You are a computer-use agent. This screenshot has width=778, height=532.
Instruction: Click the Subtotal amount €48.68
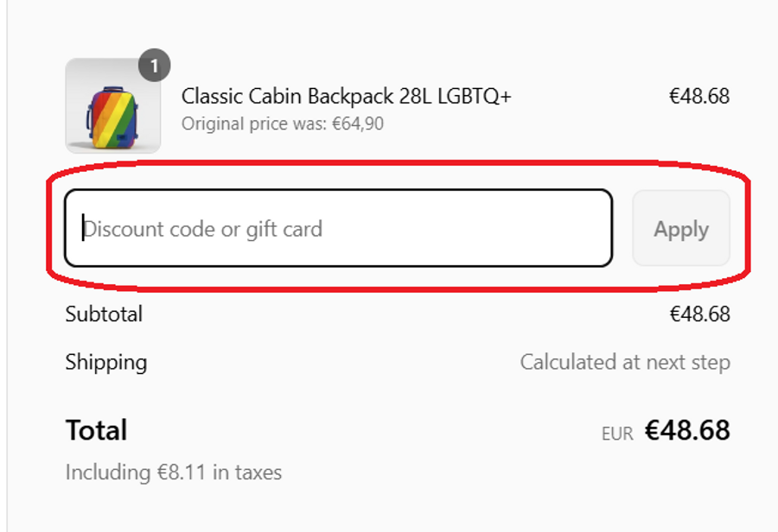699,314
